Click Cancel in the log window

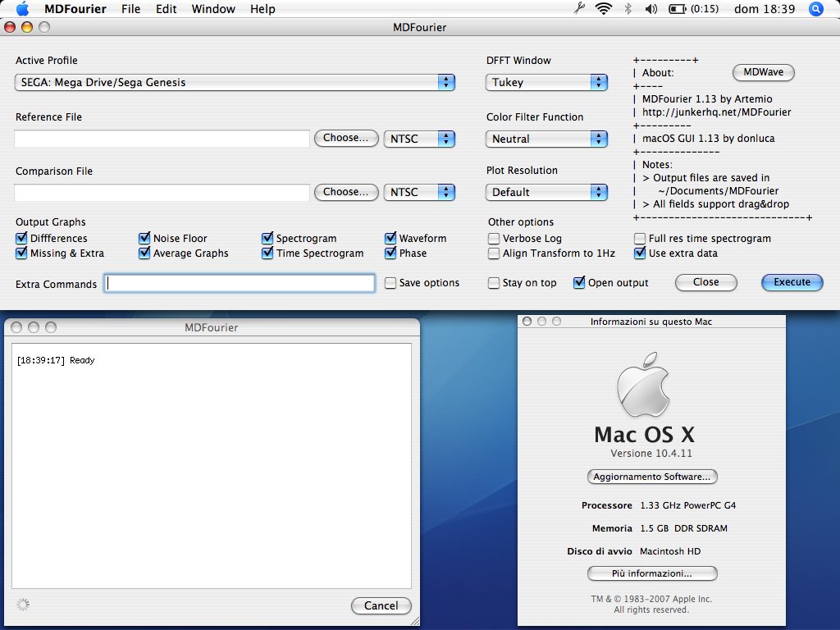[x=381, y=605]
